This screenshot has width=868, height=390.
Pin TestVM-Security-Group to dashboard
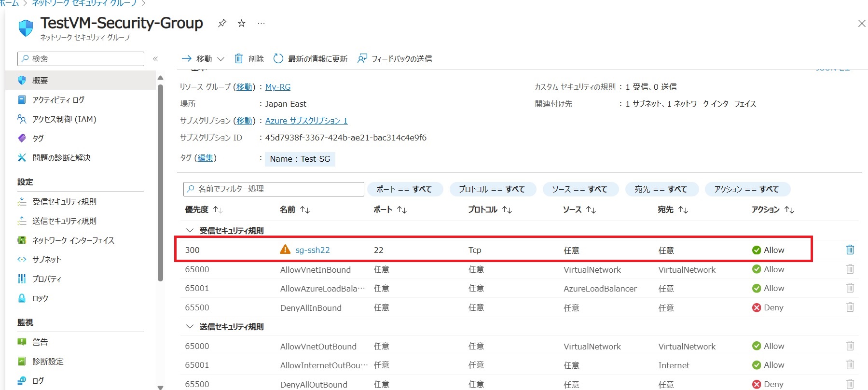[222, 23]
